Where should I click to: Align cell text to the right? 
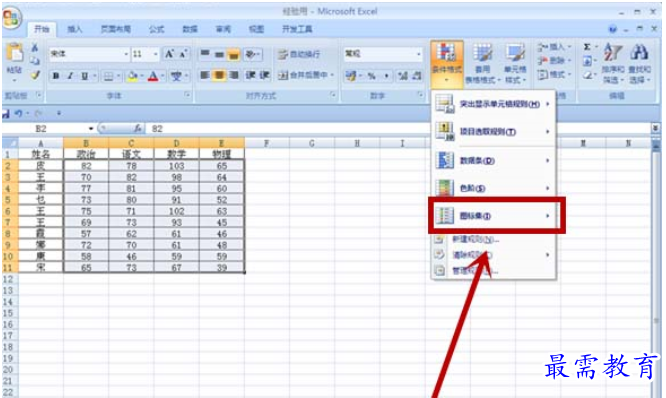234,75
